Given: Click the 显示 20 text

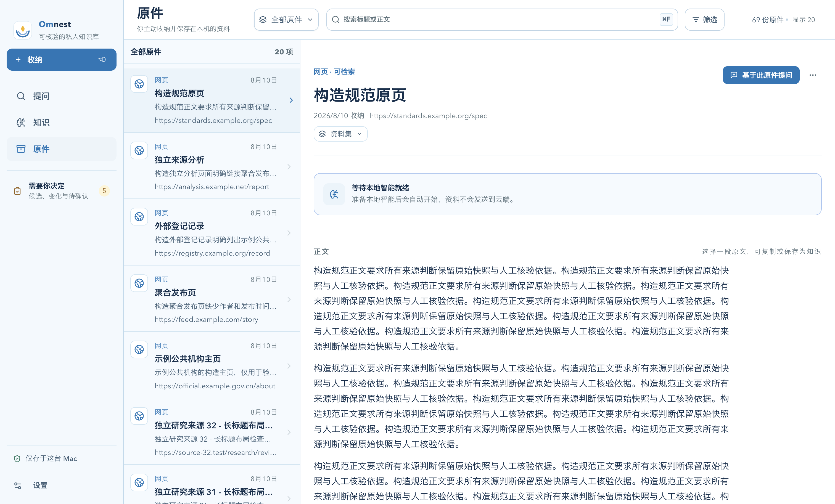Looking at the screenshot, I should [x=804, y=20].
